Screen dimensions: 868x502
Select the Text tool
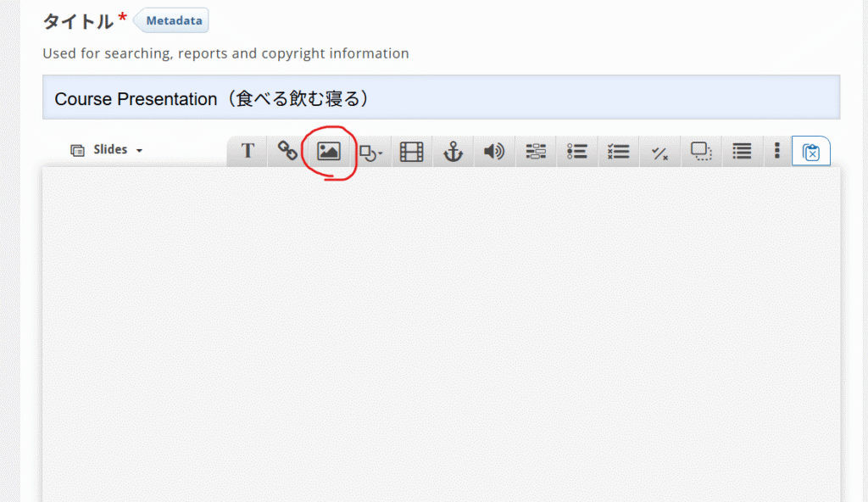pyautogui.click(x=248, y=152)
